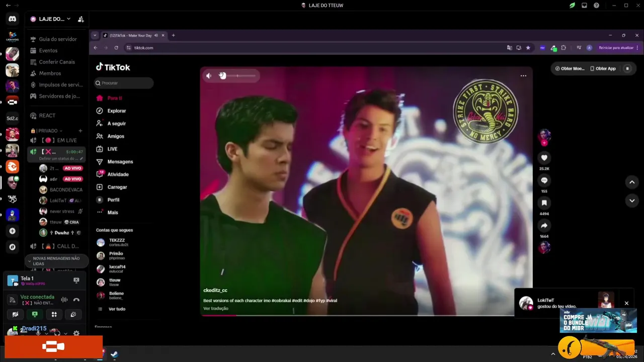This screenshot has height=362, width=644.
Task: Bookmark this page with the star icon
Action: 528,48
